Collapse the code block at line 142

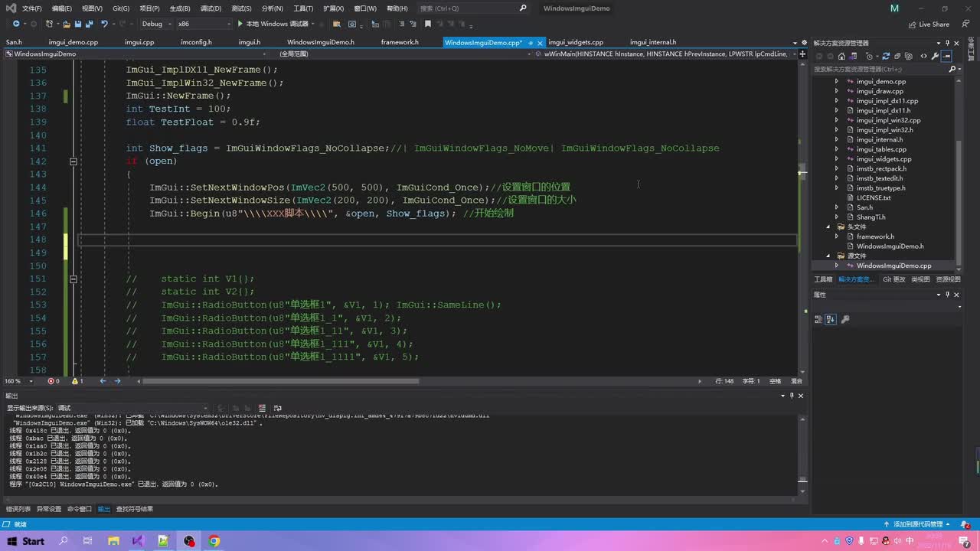coord(73,161)
